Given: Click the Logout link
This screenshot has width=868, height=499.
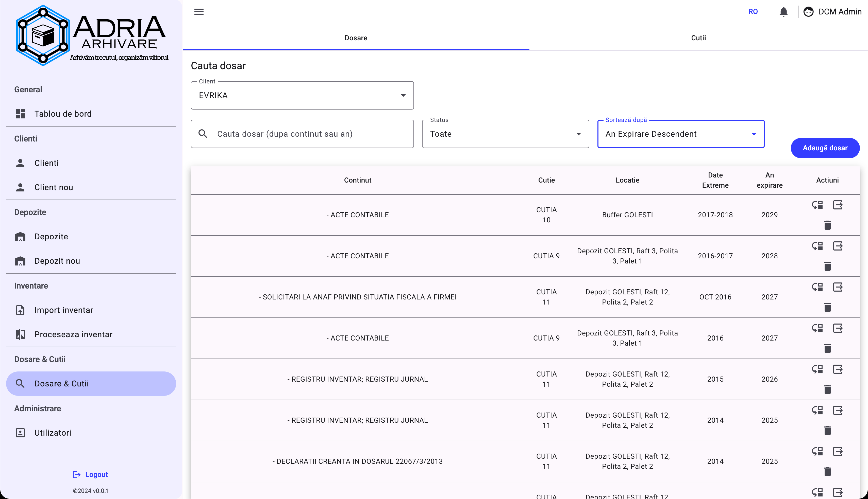Looking at the screenshot, I should pyautogui.click(x=91, y=475).
